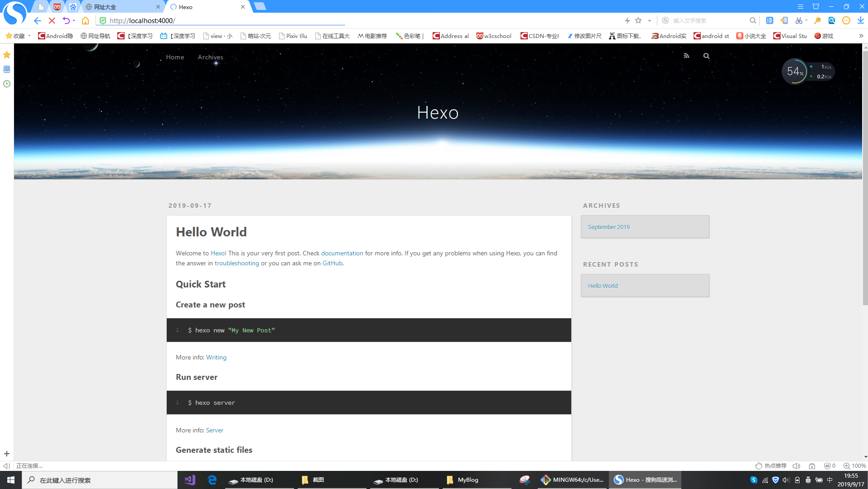The image size is (868, 489).
Task: Add this page to favorites with the star
Action: click(x=638, y=20)
